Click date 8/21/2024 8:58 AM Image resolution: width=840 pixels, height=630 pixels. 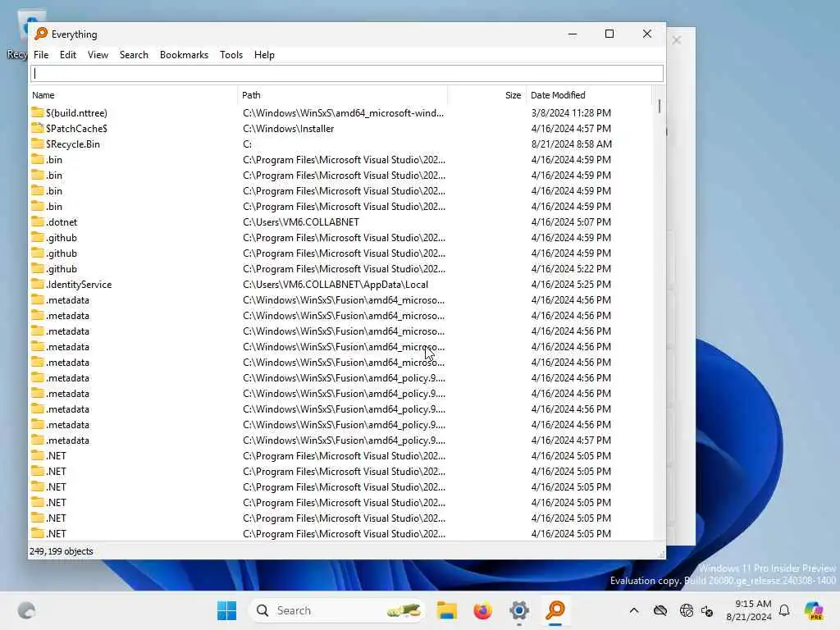(x=572, y=144)
